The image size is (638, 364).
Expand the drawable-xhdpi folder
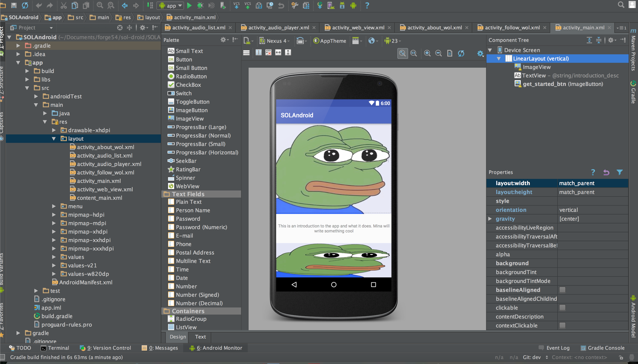(x=54, y=130)
